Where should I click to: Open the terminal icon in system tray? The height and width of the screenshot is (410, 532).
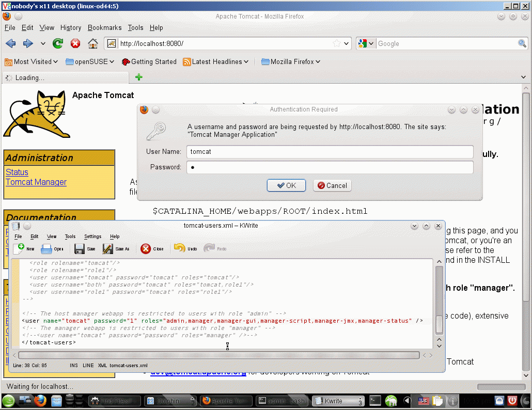pos(375,401)
